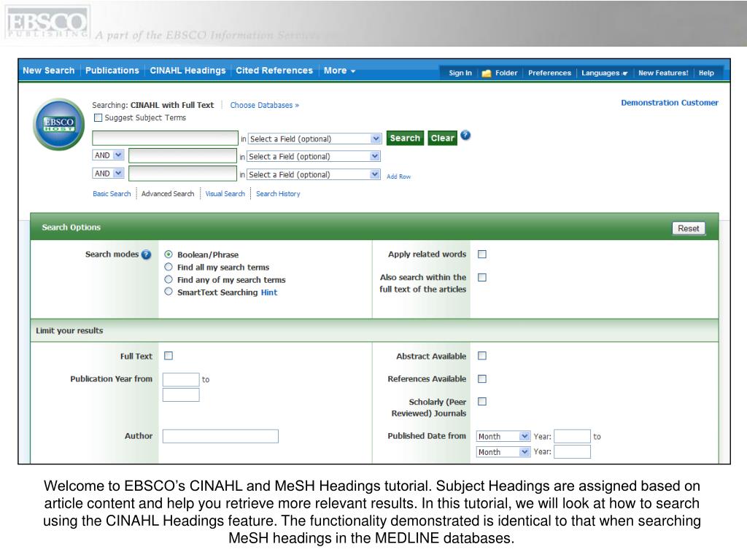Select Boolean/Phrase search mode
Viewport: 747px width, 560px height.
coord(169,254)
